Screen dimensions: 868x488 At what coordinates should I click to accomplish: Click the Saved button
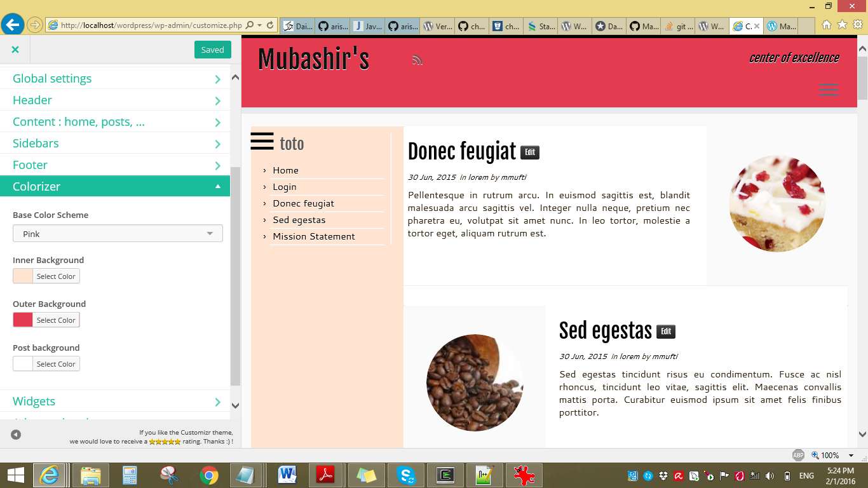[x=212, y=50]
